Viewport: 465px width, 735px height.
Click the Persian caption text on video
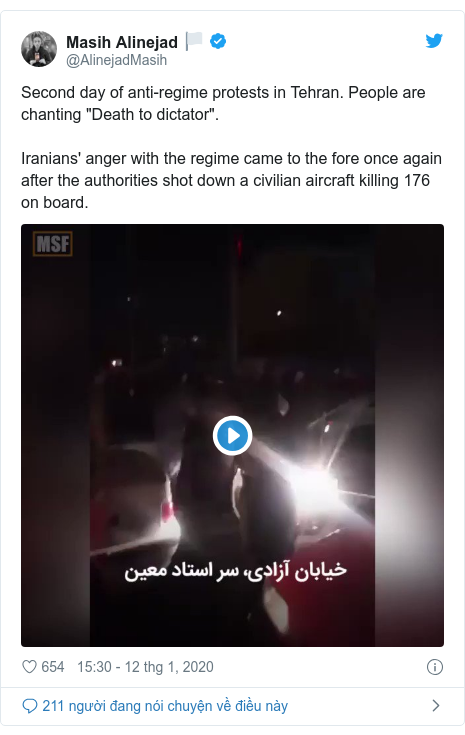236,571
